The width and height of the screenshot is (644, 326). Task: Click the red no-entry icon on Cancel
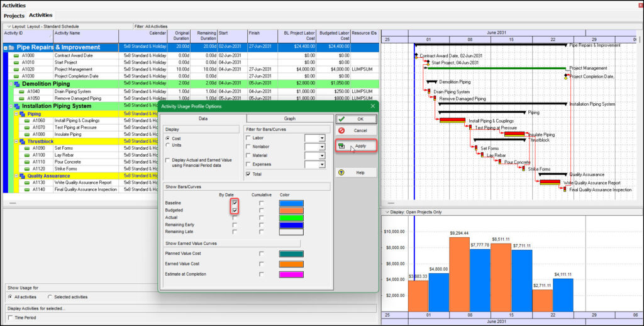pos(341,130)
